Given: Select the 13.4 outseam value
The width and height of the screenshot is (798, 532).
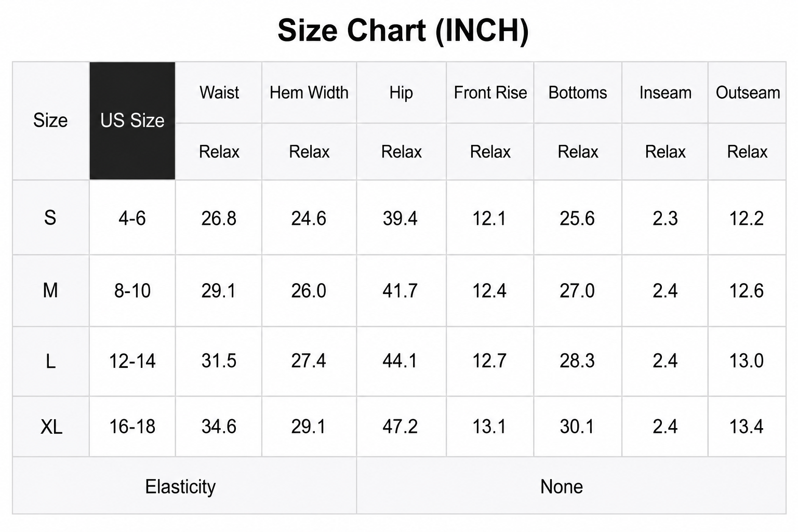Looking at the screenshot, I should point(747,427).
